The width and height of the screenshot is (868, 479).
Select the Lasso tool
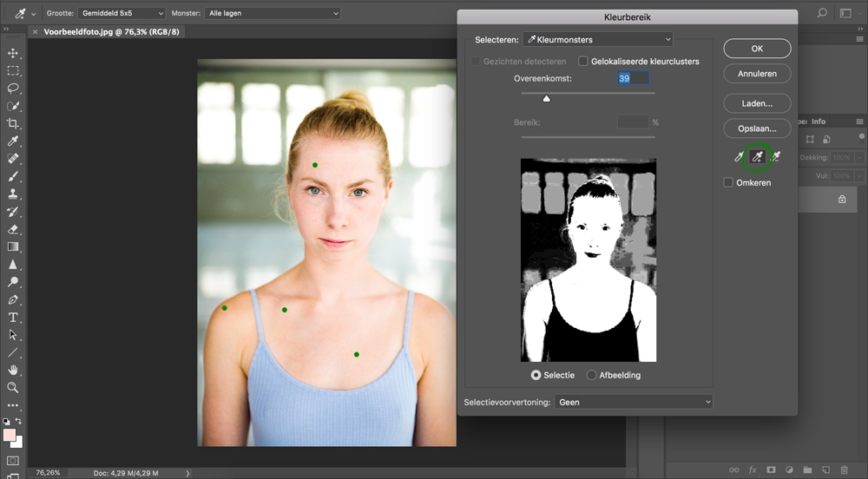coord(13,89)
